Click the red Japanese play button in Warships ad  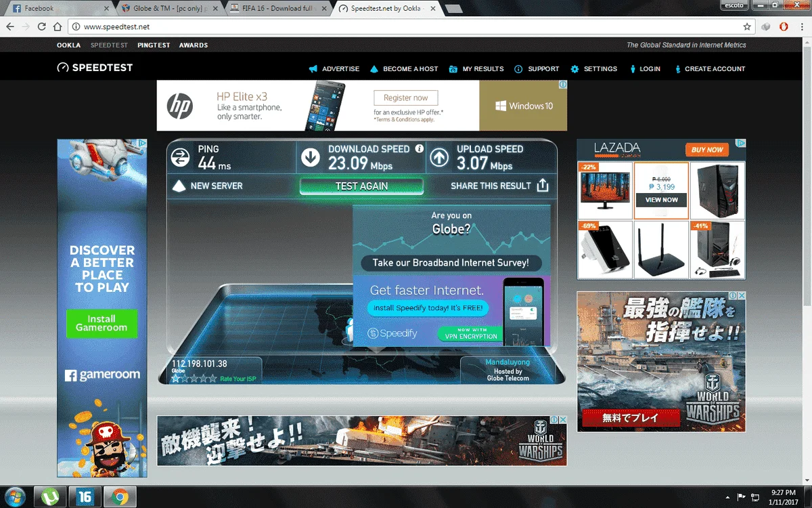tap(630, 418)
